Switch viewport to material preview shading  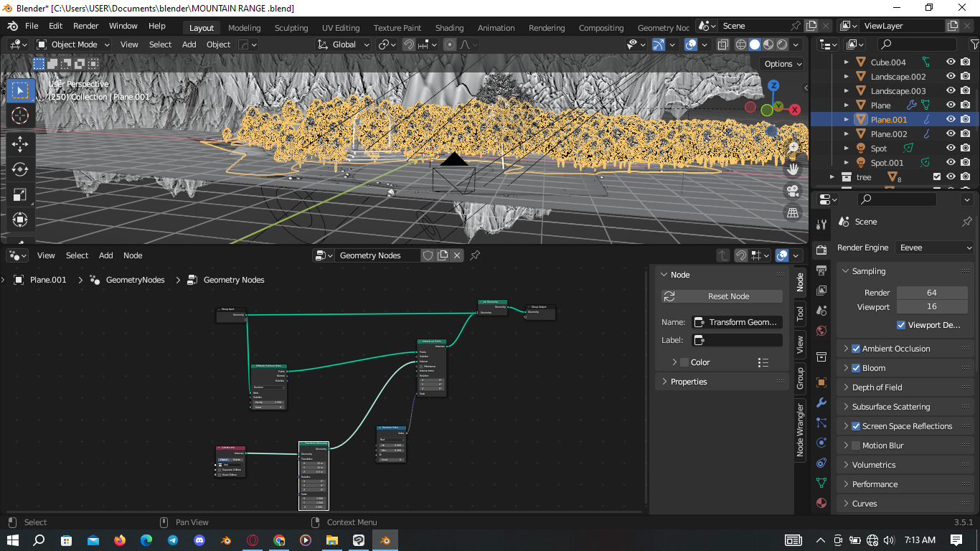coord(768,44)
